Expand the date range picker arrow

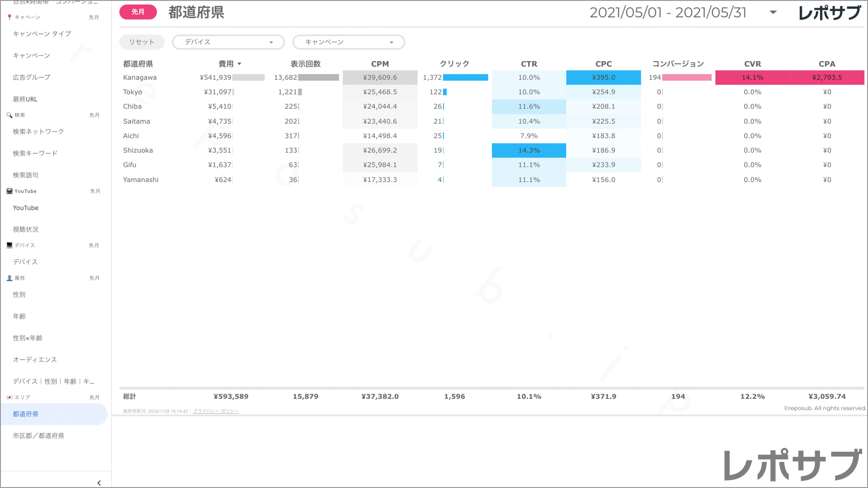(x=773, y=13)
